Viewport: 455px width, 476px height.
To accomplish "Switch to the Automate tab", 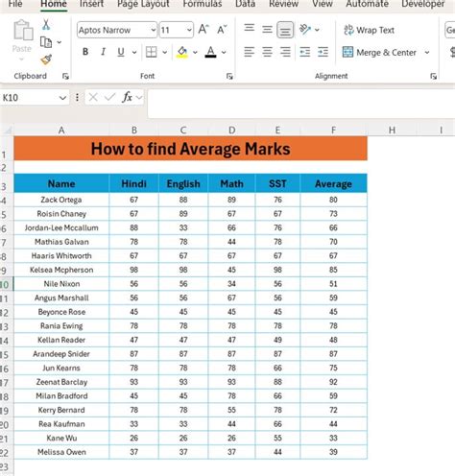I will tap(367, 4).
